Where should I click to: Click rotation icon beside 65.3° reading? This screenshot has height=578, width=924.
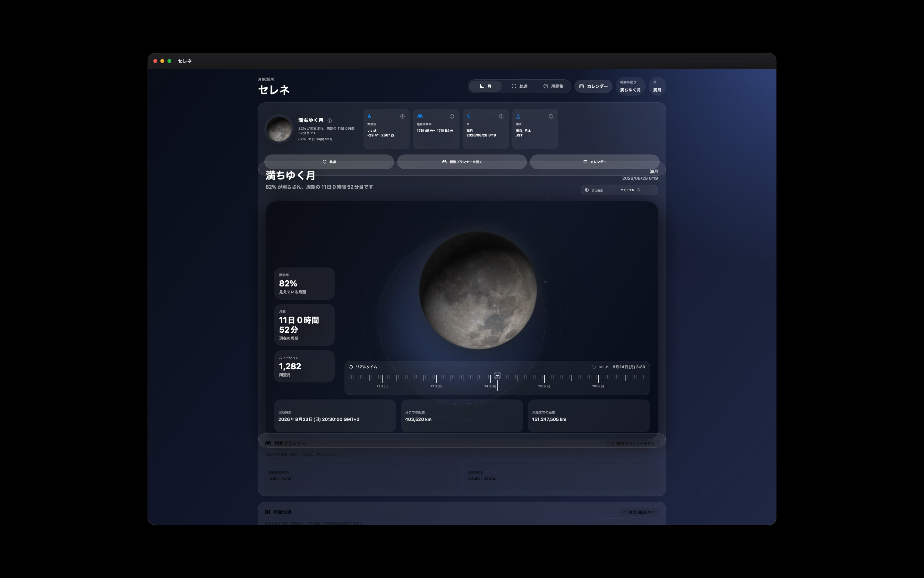click(594, 367)
